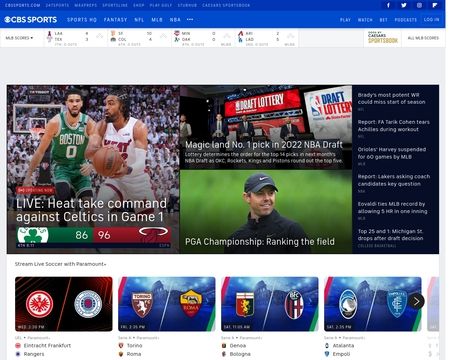Open the Bet menu item

pyautogui.click(x=384, y=20)
